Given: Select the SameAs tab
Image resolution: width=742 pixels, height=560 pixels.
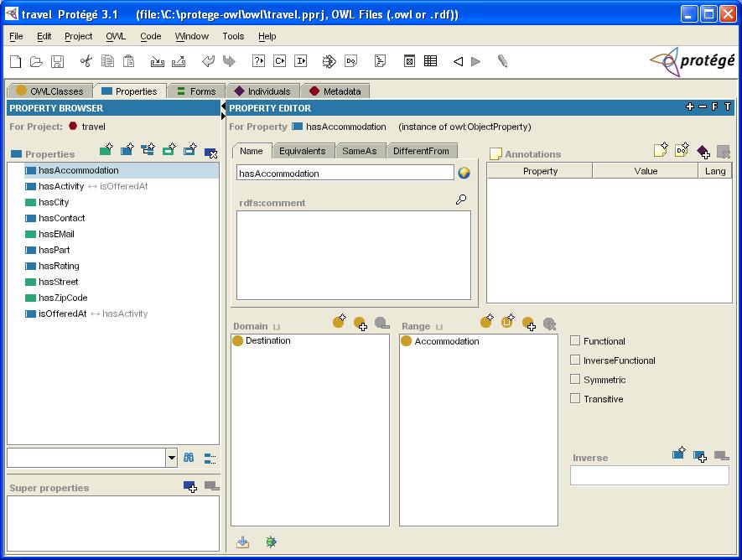Looking at the screenshot, I should coord(360,151).
